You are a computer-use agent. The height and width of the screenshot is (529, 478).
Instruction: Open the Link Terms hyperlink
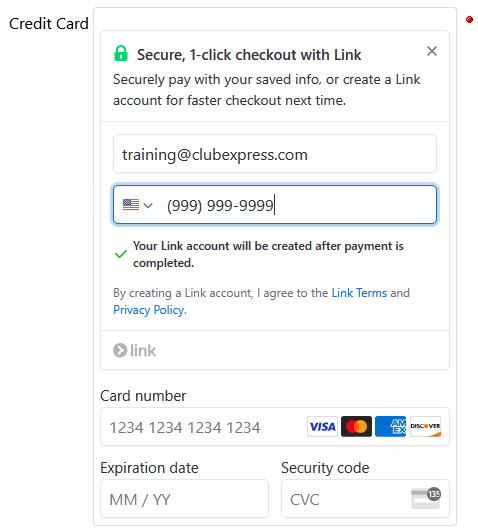(359, 293)
